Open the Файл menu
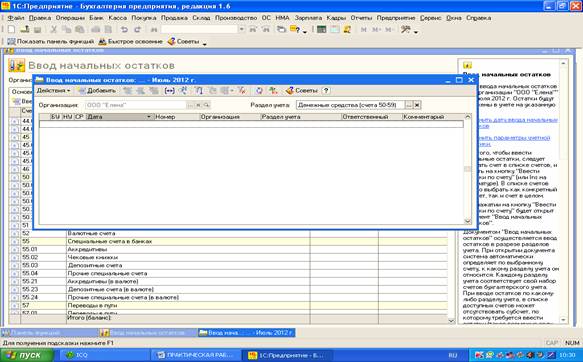This screenshot has width=583, height=362. pos(15,18)
